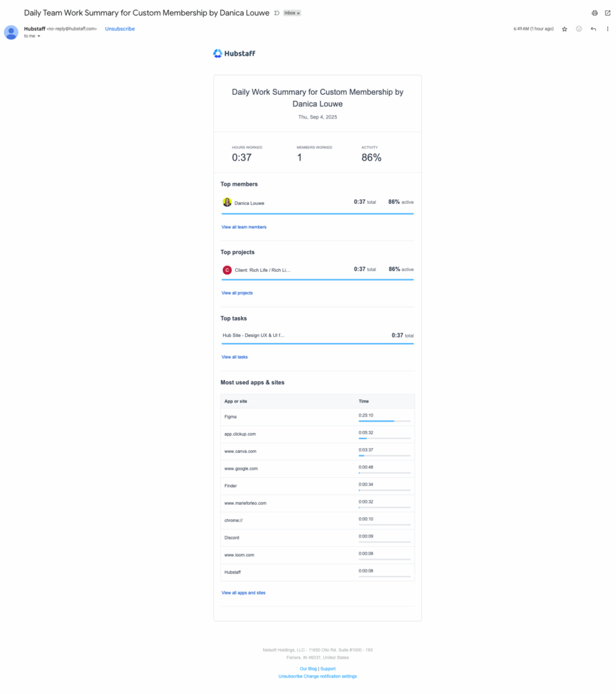The width and height of the screenshot is (616, 694).
Task: Select the www.google.com entry
Action: click(241, 469)
